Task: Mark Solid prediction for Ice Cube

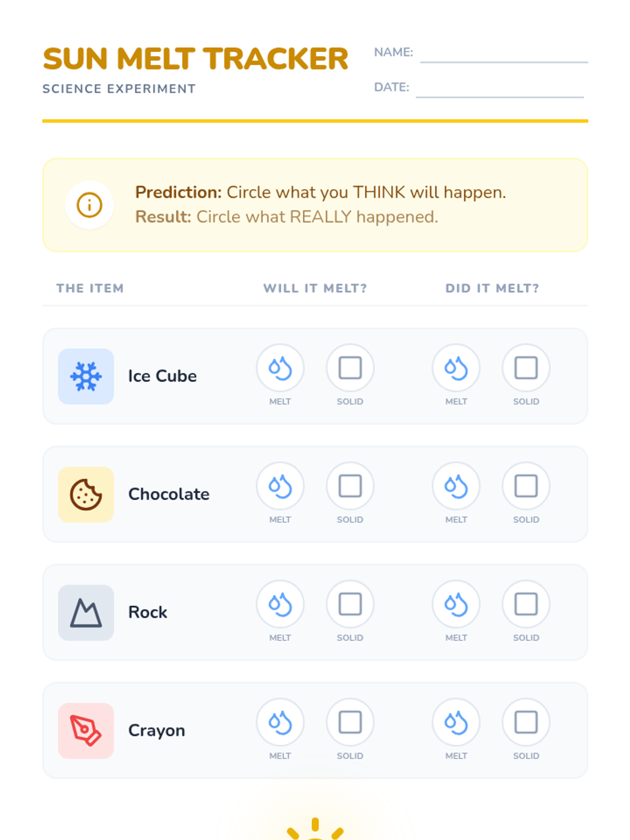Action: tap(350, 368)
